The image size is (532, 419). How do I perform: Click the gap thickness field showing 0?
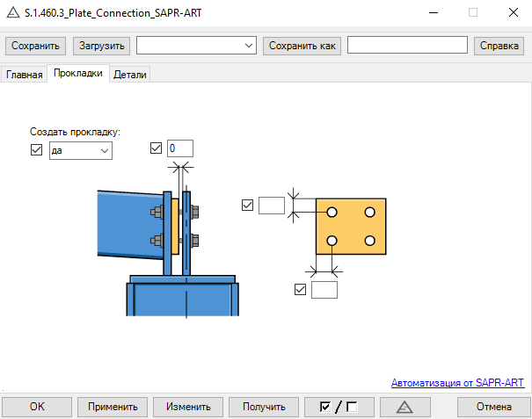point(179,148)
